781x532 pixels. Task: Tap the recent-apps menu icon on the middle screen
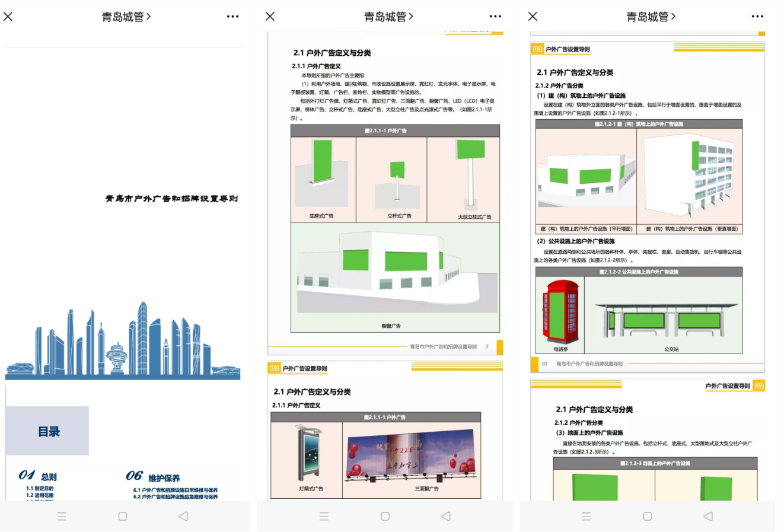coord(324,516)
